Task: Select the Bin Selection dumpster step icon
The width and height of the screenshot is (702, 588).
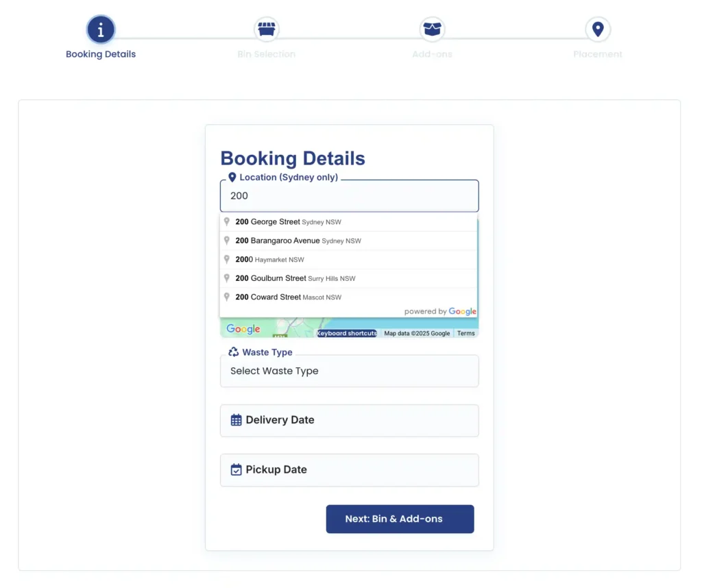Action: pyautogui.click(x=267, y=29)
